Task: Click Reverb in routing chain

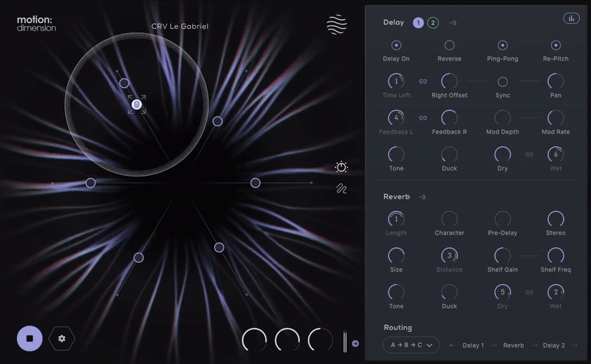Action: [513, 345]
